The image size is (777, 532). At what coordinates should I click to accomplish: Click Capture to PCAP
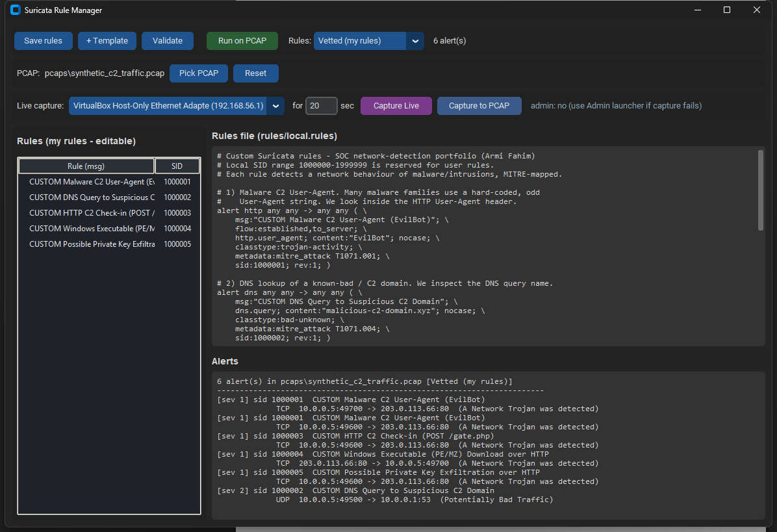point(479,106)
